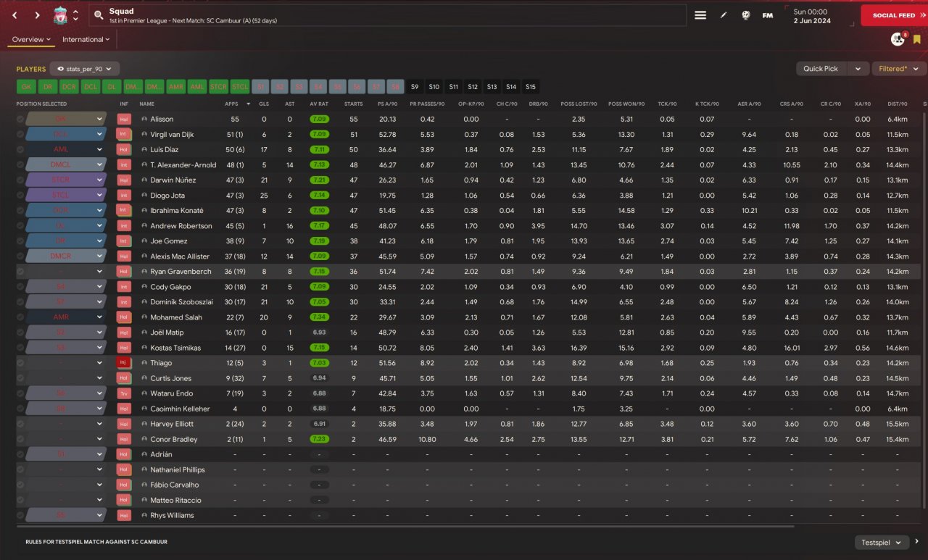Open AML position dropdown for Luis Diaz
This screenshot has height=560, width=928.
(66, 149)
